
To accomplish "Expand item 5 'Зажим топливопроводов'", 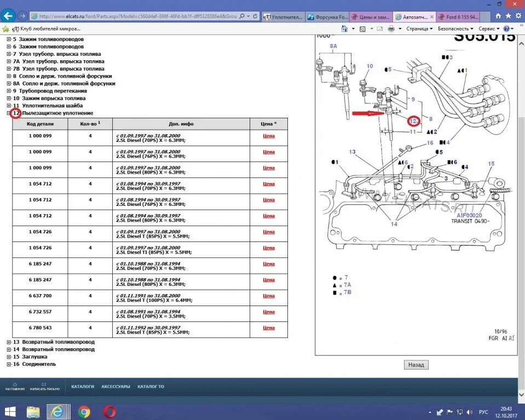I will coord(9,39).
